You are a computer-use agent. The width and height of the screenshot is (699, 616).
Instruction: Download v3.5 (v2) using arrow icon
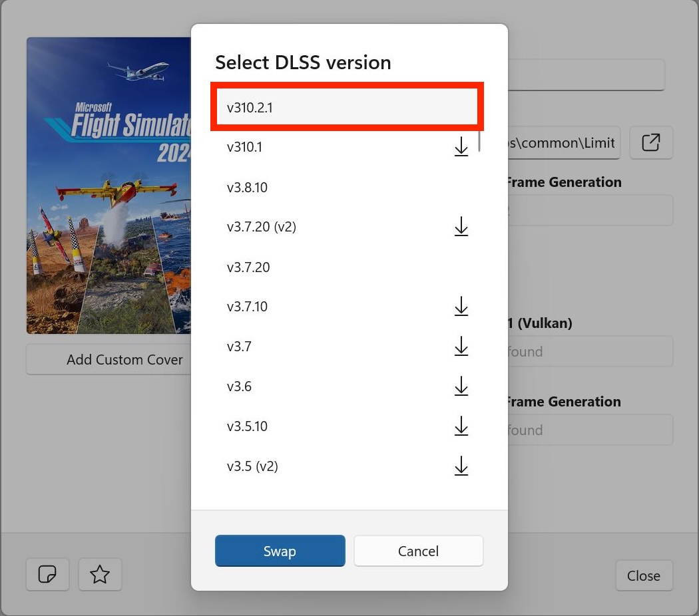tap(461, 466)
